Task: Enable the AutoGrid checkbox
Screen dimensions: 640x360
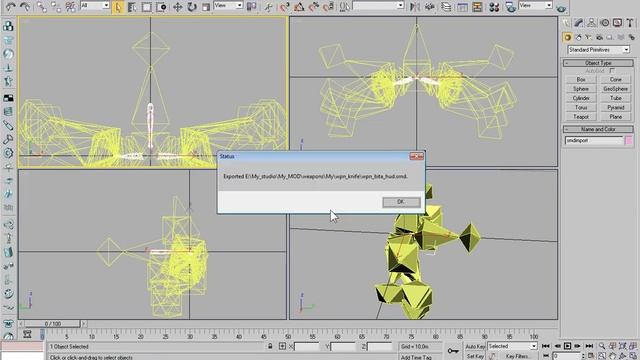Action: 612,71
